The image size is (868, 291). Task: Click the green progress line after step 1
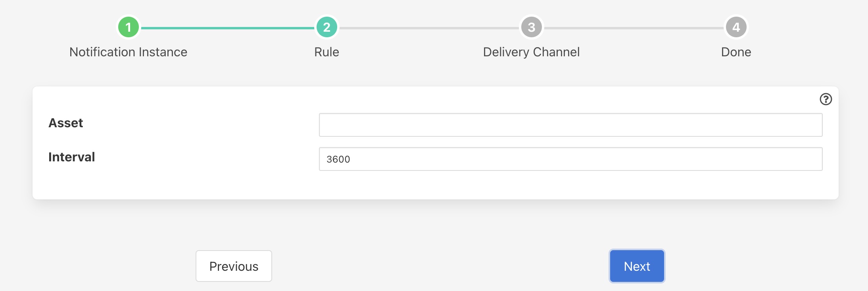point(227,28)
